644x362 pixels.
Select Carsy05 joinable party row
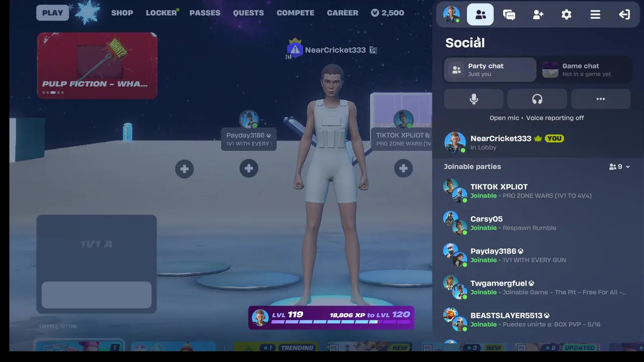pyautogui.click(x=537, y=223)
